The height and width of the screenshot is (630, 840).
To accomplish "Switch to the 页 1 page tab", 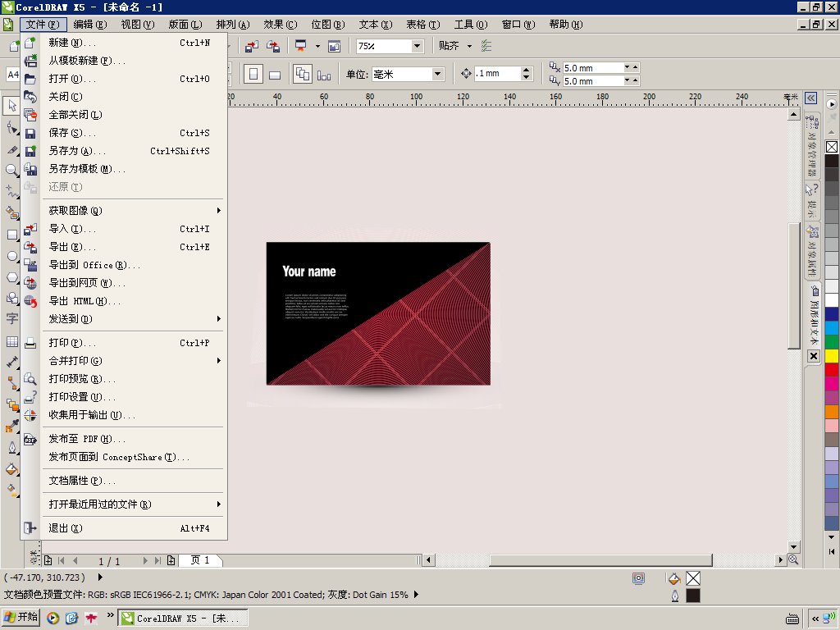I will pos(200,560).
